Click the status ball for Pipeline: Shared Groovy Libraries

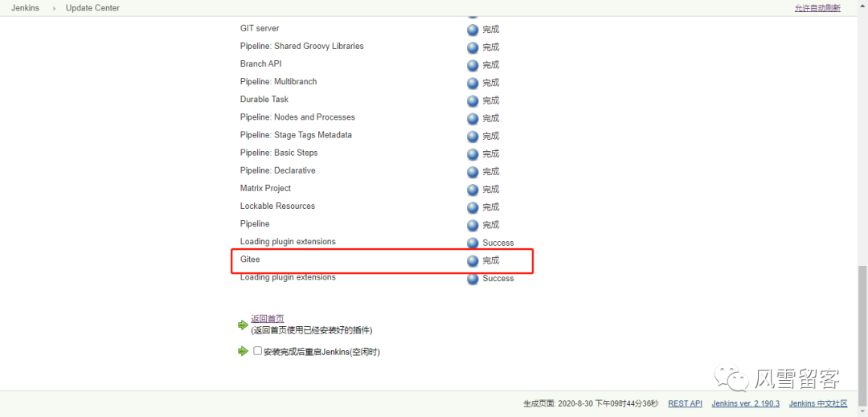coord(473,47)
